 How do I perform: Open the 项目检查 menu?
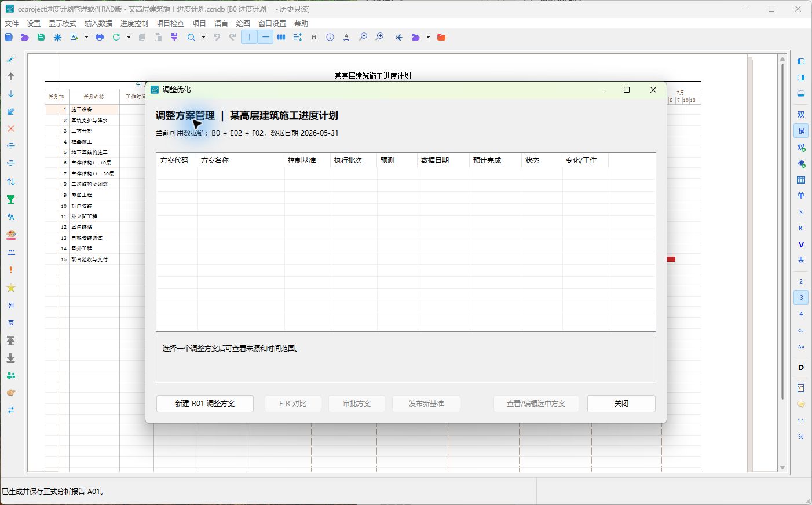pos(170,23)
